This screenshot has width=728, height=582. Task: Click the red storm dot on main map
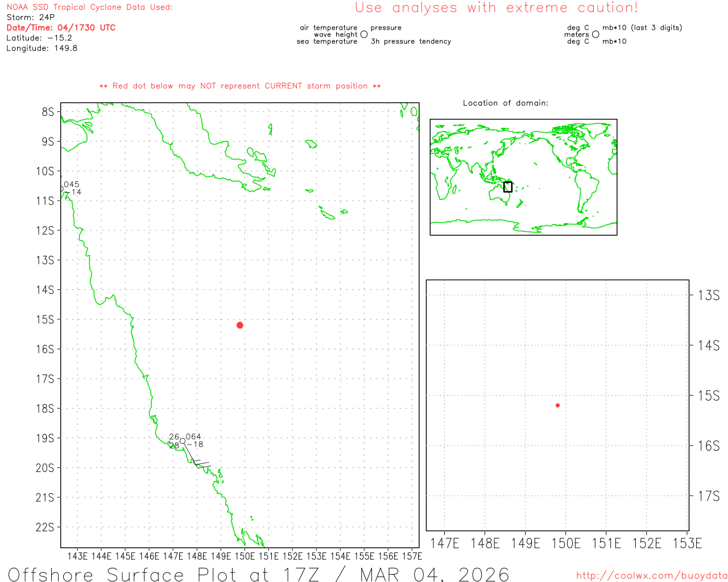(x=239, y=325)
